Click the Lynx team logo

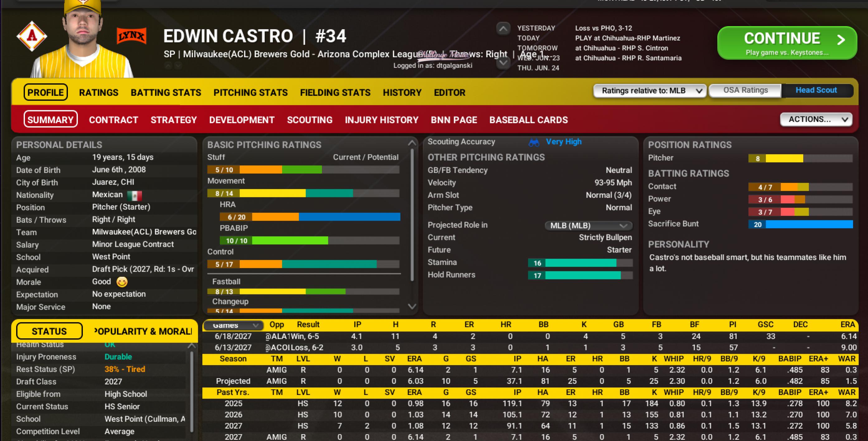click(x=131, y=36)
